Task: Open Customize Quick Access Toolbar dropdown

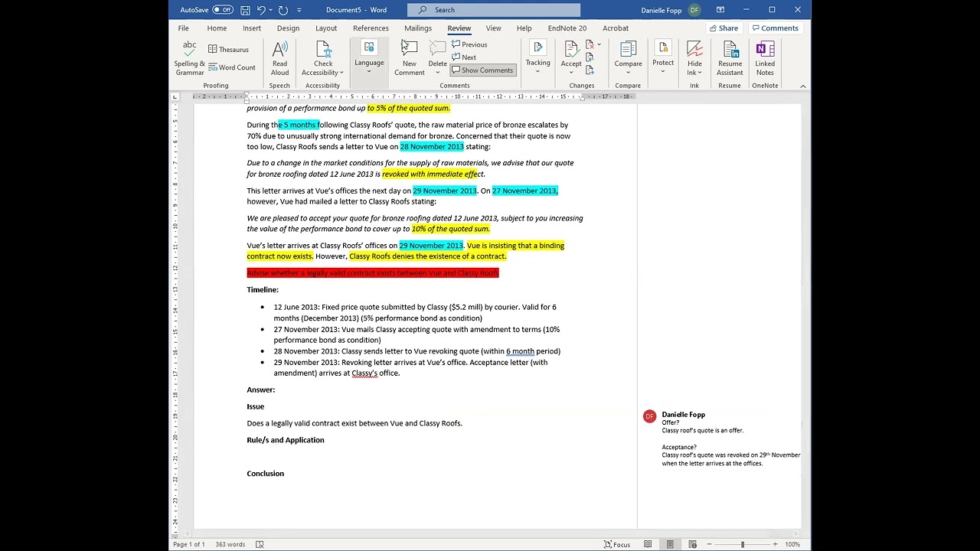Action: click(299, 10)
